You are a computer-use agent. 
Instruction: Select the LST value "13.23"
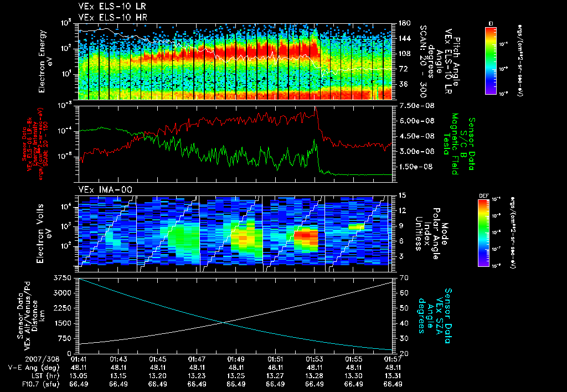pyautogui.click(x=197, y=376)
